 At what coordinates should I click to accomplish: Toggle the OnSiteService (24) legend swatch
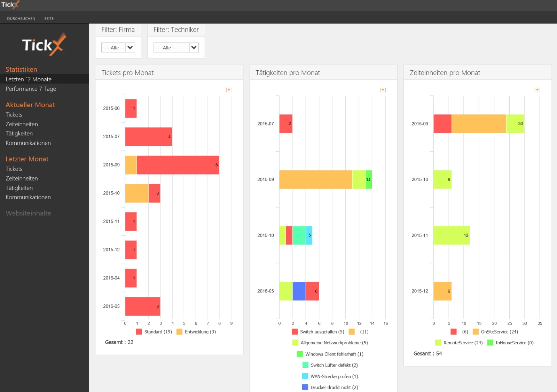476,332
